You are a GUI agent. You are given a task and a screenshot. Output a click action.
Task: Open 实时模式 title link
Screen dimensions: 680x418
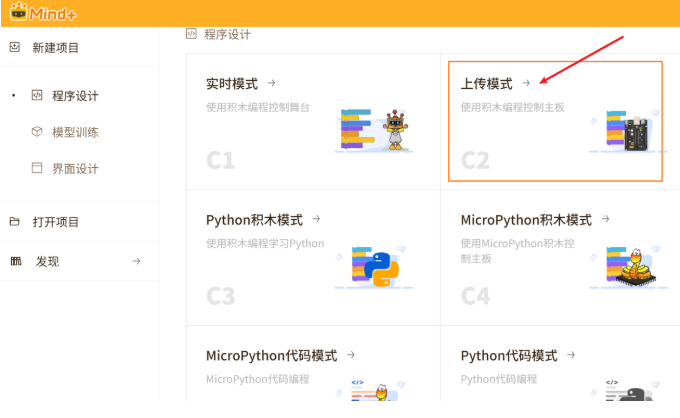click(232, 84)
